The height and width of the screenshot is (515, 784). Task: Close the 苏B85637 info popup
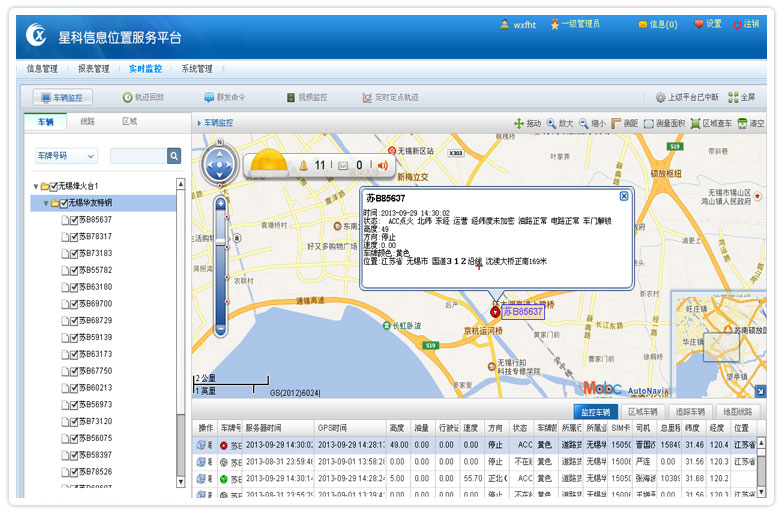(x=624, y=196)
